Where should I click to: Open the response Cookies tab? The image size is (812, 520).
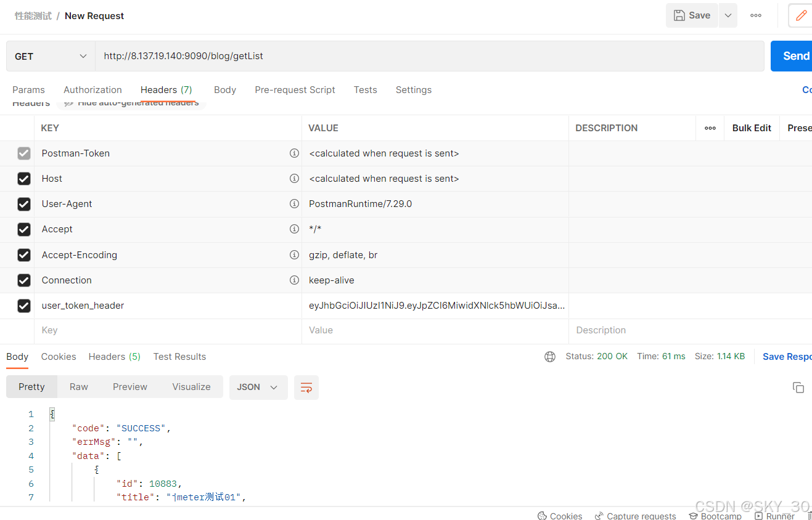pyautogui.click(x=59, y=357)
